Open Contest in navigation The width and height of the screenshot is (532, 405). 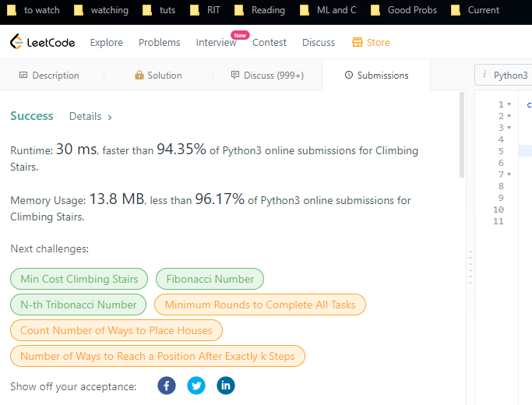[x=270, y=42]
